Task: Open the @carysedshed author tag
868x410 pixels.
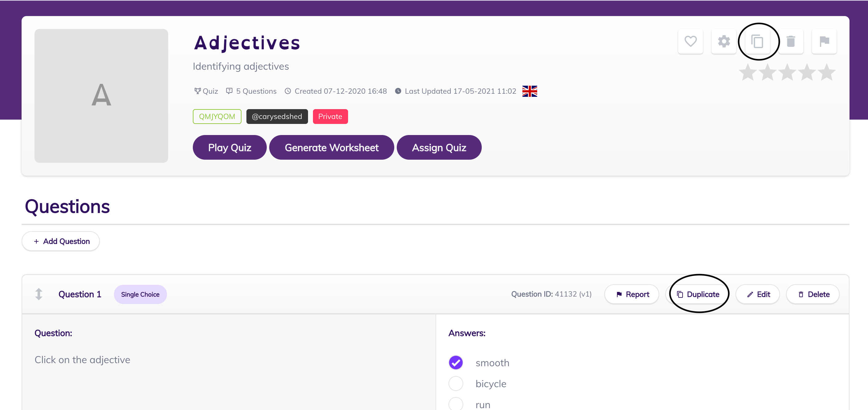Action: 277,116
